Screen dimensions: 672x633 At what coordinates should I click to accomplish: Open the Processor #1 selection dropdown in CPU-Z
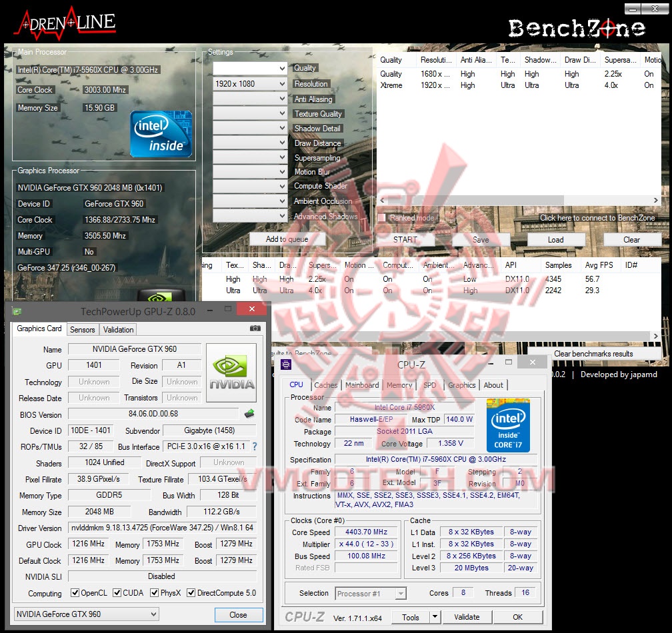tap(370, 594)
